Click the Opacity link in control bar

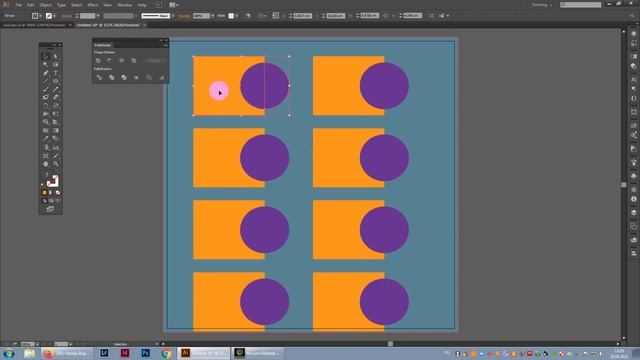[184, 16]
